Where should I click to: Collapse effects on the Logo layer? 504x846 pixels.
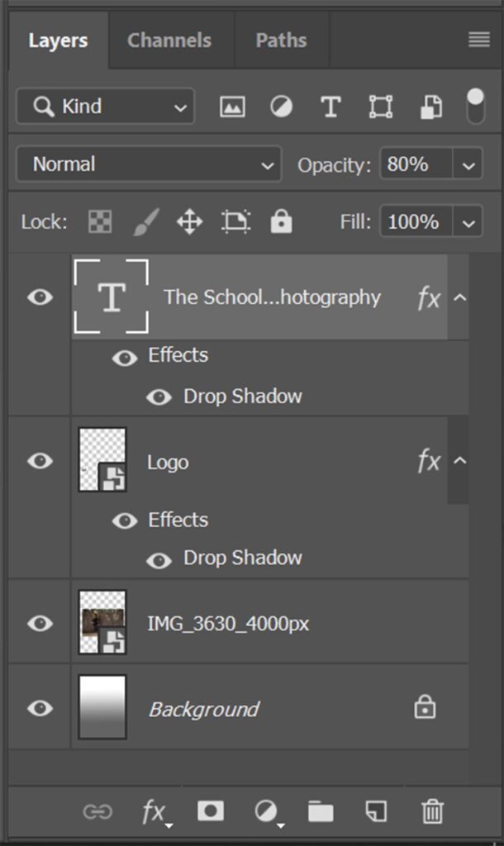click(459, 461)
